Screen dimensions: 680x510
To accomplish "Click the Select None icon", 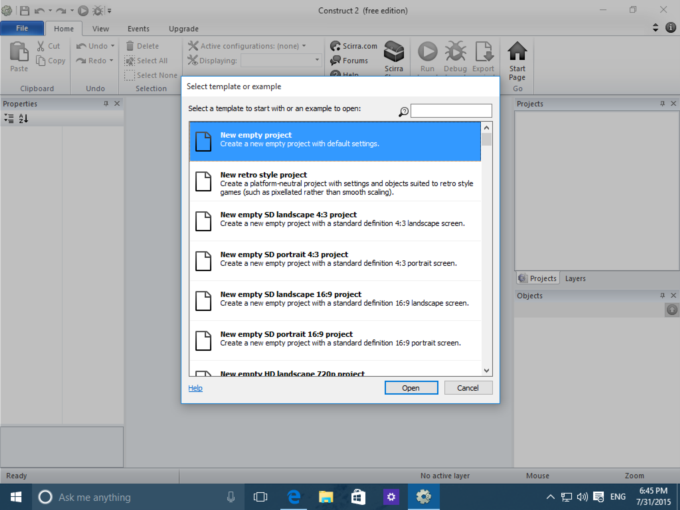I will point(130,75).
